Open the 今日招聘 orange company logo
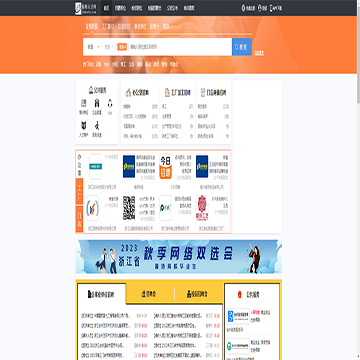 point(165,166)
